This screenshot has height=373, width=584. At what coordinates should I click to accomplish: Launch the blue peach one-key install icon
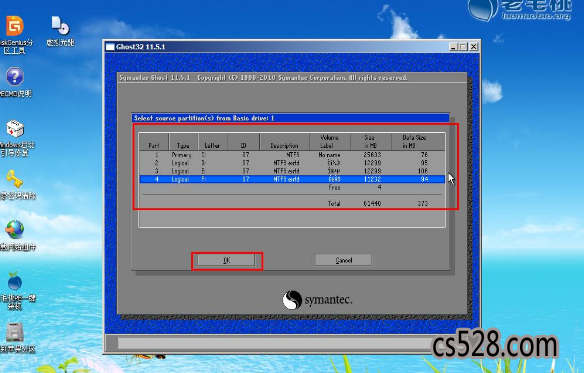tap(15, 282)
